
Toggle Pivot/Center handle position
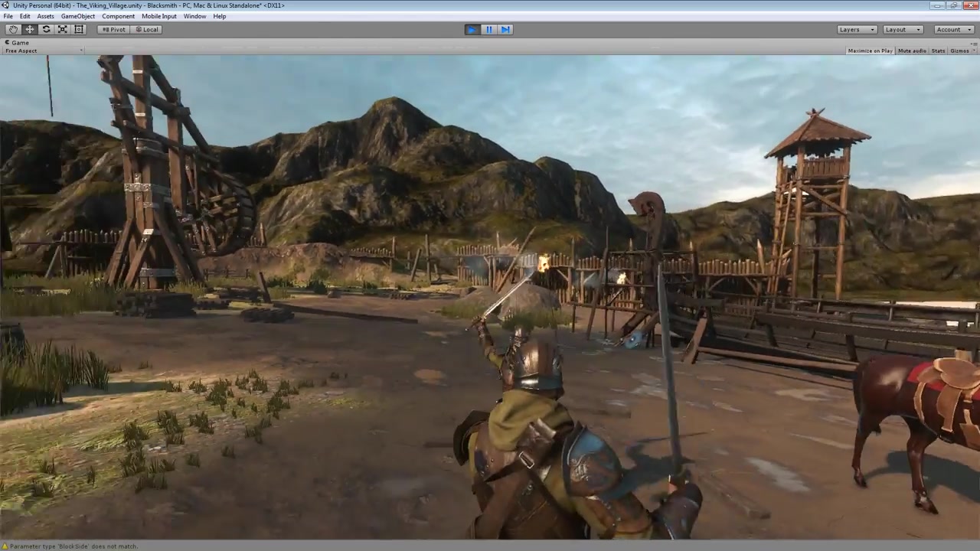pyautogui.click(x=113, y=29)
